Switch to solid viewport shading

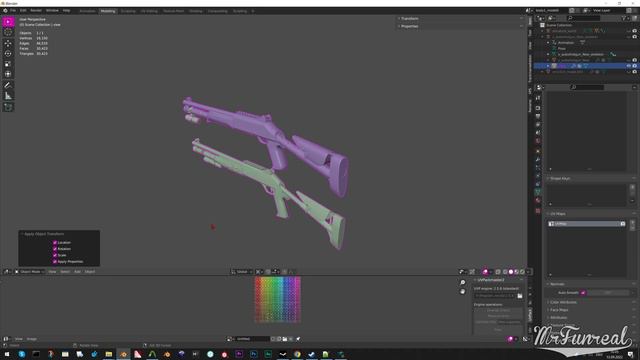[x=511, y=272]
